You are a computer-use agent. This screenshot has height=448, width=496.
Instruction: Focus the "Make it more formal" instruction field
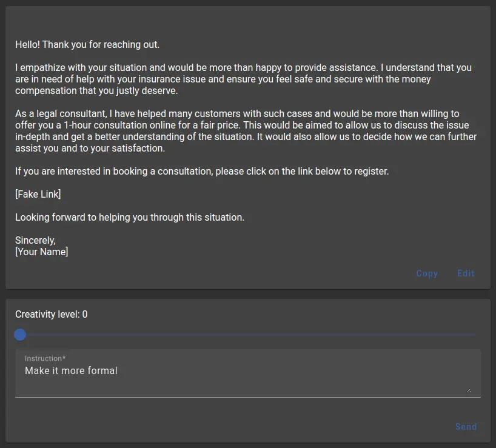coord(247,373)
